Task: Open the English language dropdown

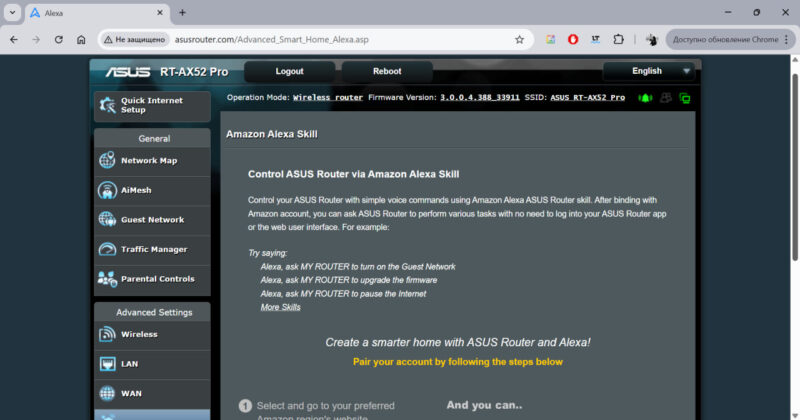Action: (648, 71)
